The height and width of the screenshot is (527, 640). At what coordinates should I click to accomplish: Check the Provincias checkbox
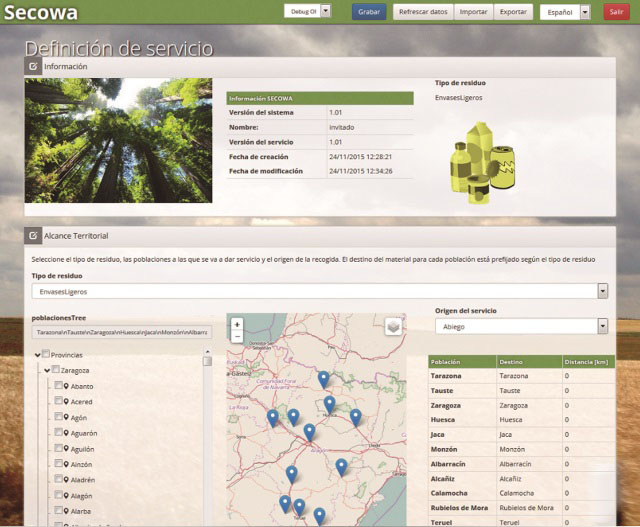click(46, 354)
